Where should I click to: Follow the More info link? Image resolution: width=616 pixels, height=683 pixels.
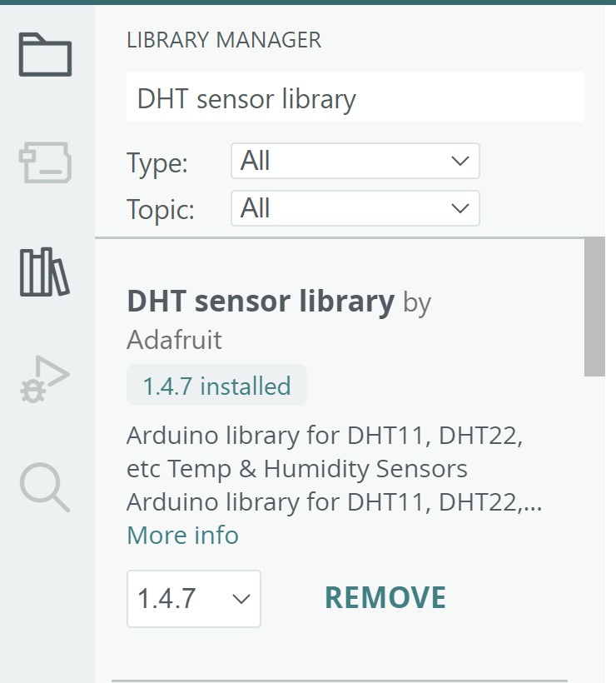pos(182,535)
